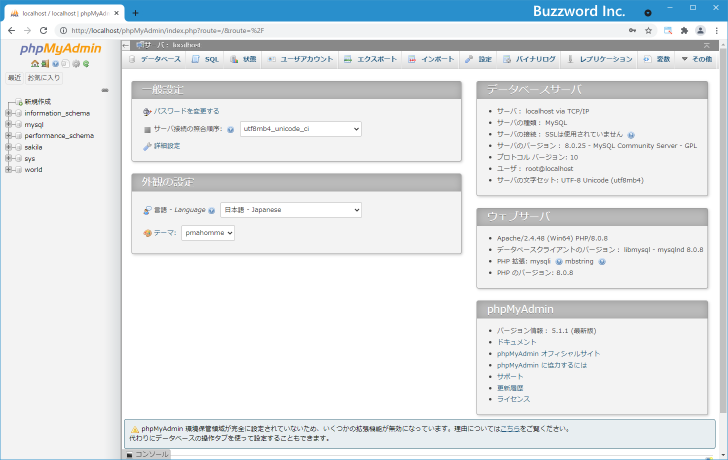Click help icon next to mysqli extension
The width and height of the screenshot is (728, 460).
pyautogui.click(x=559, y=262)
